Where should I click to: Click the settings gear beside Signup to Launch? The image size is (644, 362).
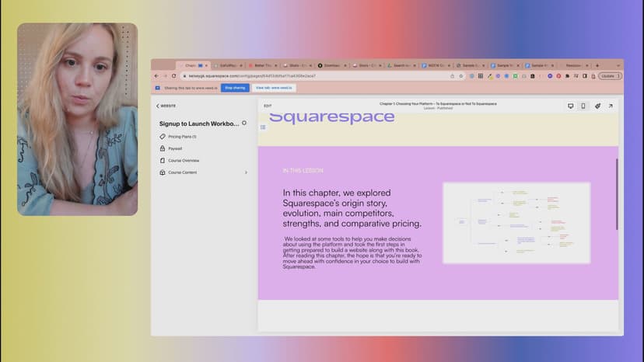click(244, 123)
